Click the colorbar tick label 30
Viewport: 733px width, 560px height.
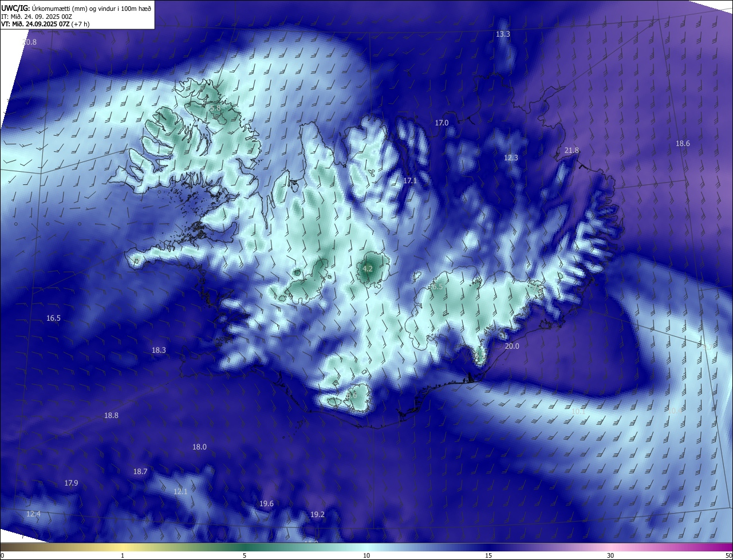click(610, 556)
